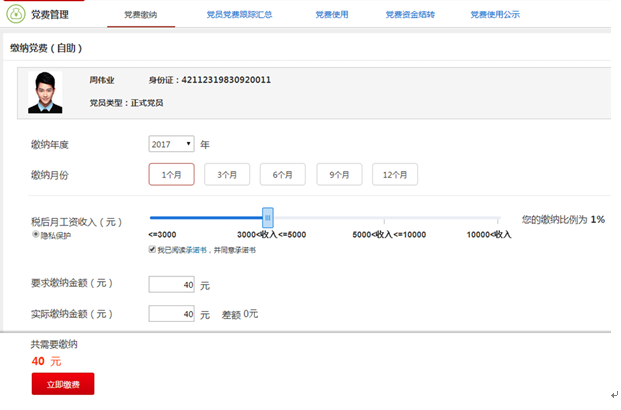Choose the 3个月 payment period
The image size is (621, 410).
point(227,174)
